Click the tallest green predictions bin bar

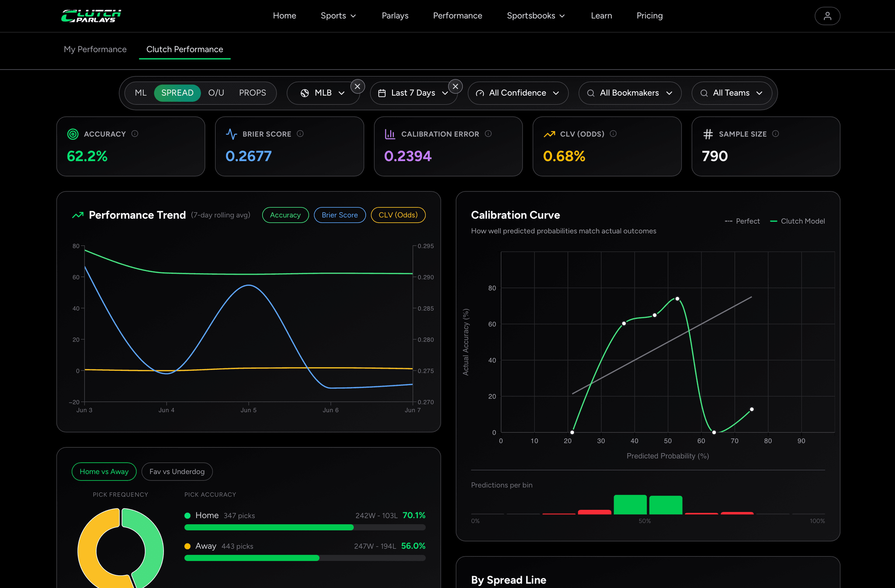point(630,505)
